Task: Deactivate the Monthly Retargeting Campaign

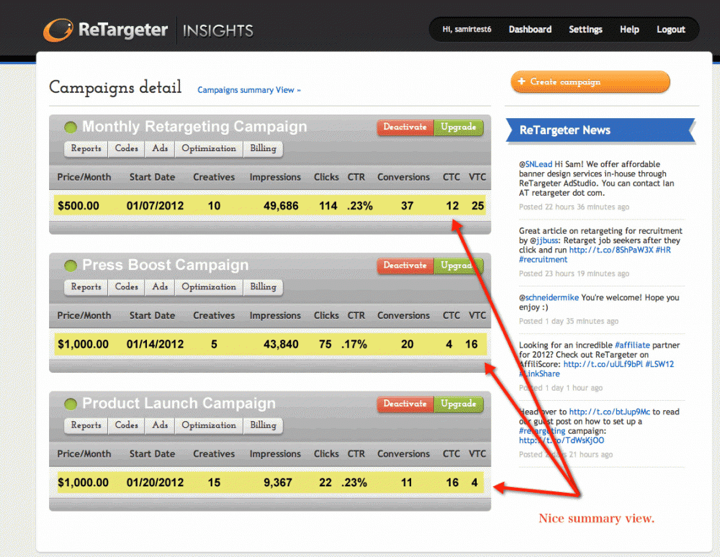Action: coord(405,128)
